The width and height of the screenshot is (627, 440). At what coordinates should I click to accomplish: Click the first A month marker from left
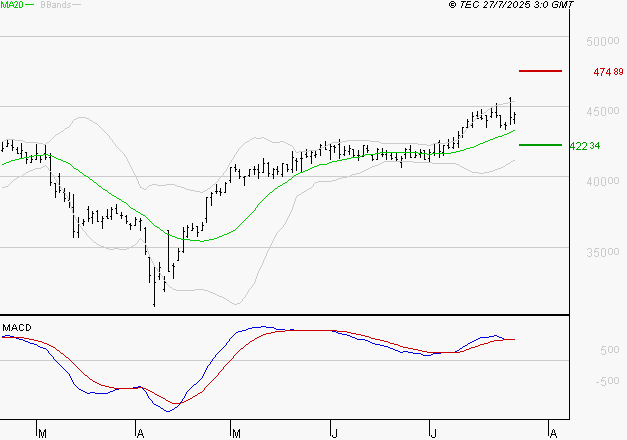[x=139, y=433]
